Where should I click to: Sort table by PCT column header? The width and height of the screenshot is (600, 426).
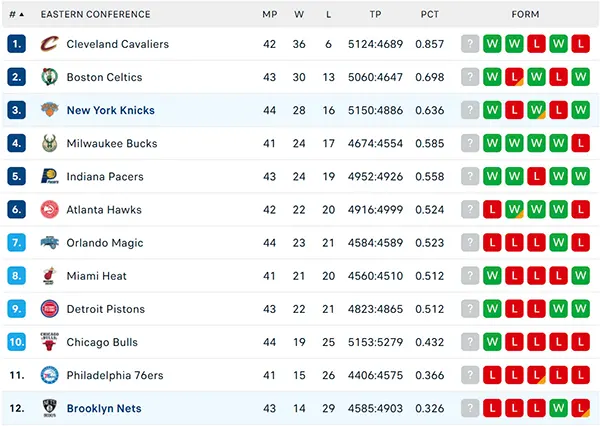(430, 15)
